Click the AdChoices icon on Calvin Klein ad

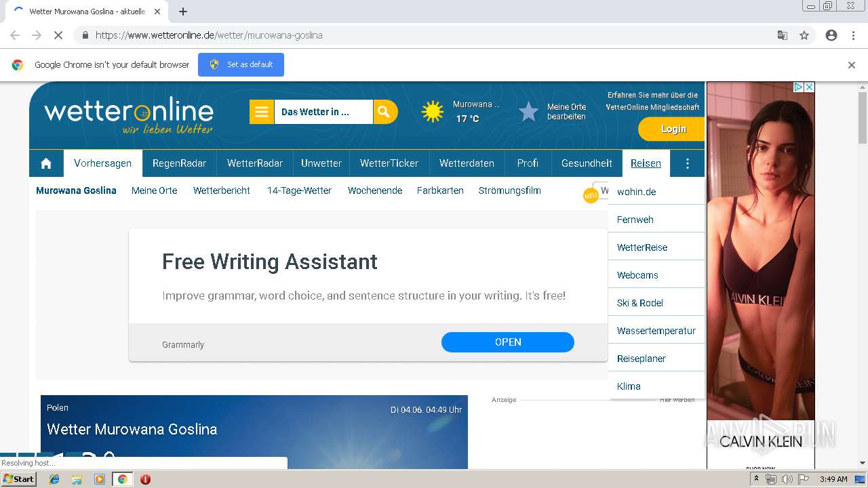coord(798,87)
